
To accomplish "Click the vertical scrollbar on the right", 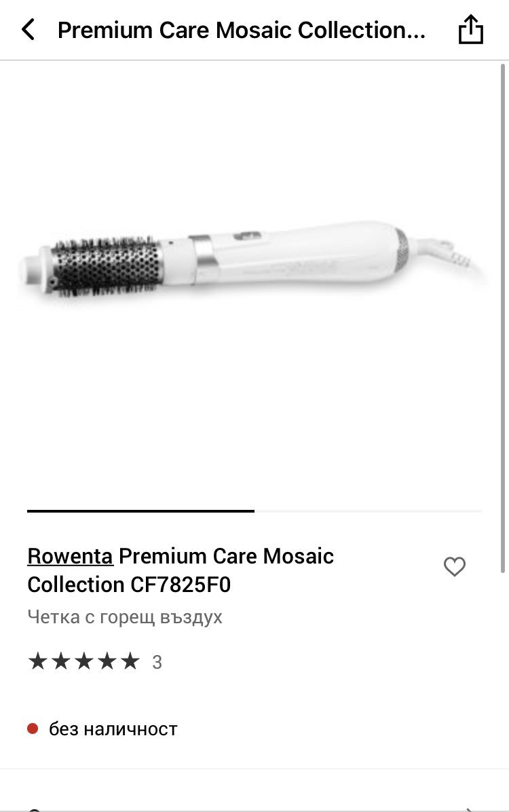I will tap(502, 318).
